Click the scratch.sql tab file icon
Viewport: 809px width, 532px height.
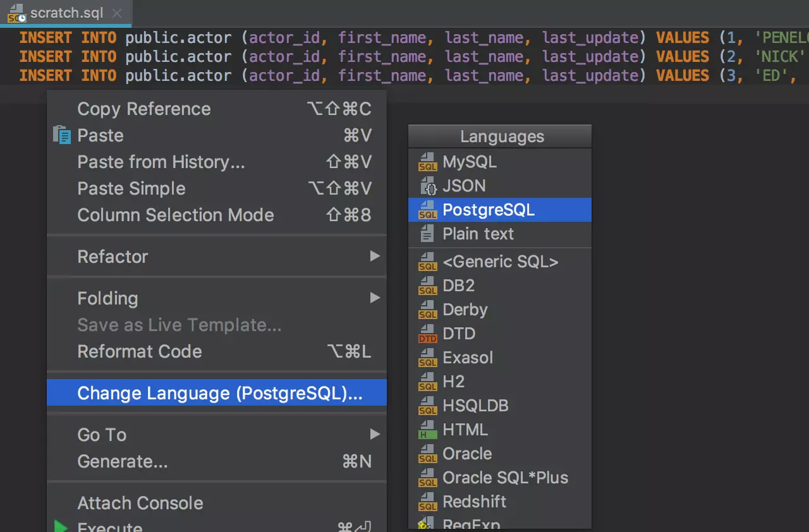tap(16, 14)
